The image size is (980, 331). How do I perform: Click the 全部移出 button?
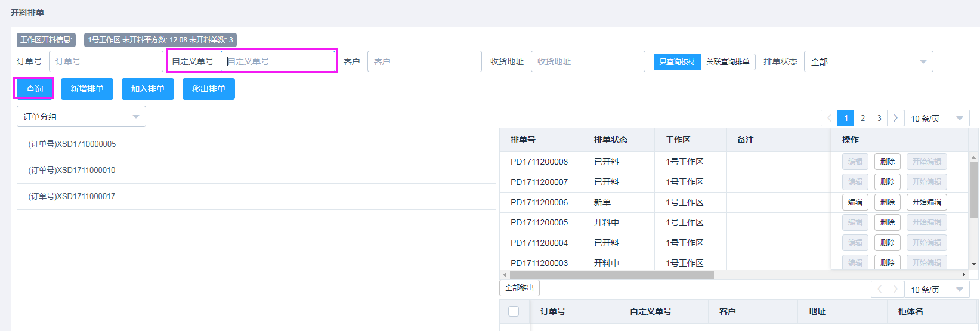[x=520, y=288]
